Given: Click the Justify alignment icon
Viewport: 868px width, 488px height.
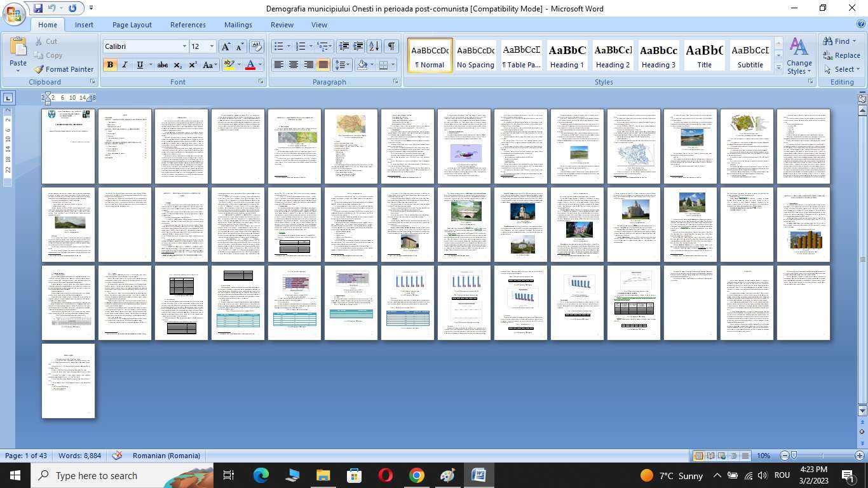Looking at the screenshot, I should pos(323,65).
